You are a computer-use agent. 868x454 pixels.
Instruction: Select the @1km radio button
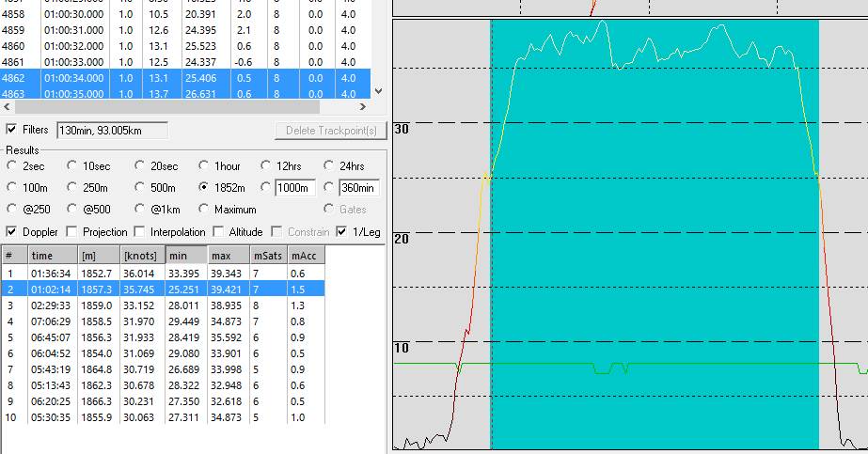140,209
